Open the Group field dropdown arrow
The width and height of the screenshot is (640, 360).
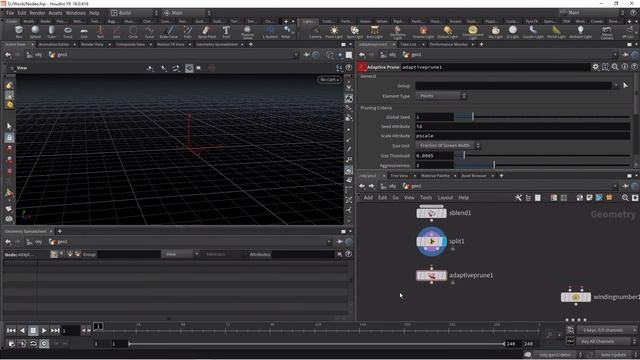(616, 86)
